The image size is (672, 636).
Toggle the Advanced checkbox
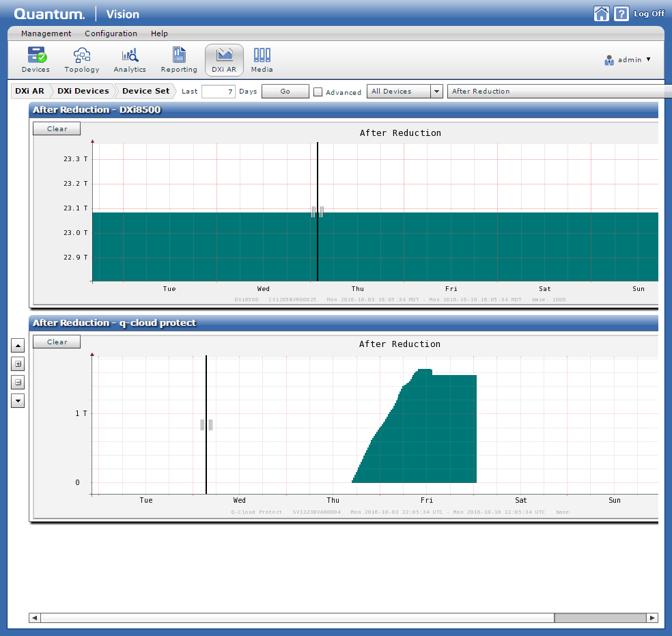tap(318, 92)
